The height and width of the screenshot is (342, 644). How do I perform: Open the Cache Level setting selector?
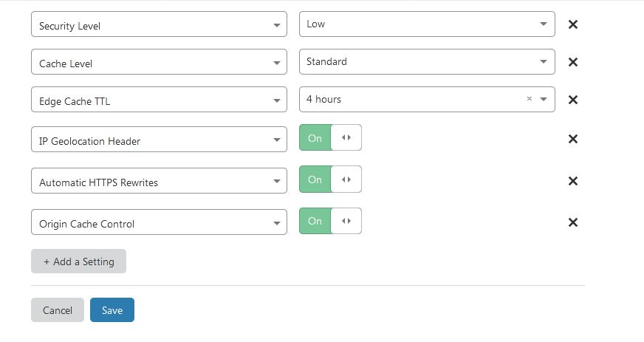tap(159, 63)
